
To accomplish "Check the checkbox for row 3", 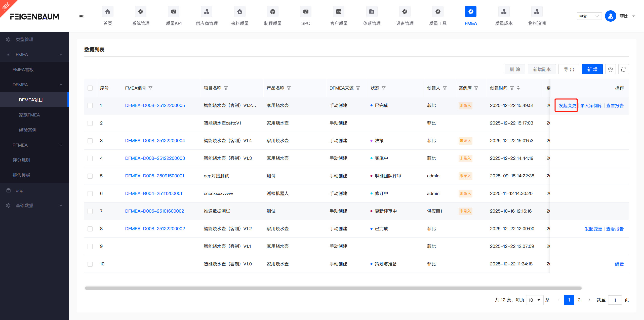I will pyautogui.click(x=90, y=141).
